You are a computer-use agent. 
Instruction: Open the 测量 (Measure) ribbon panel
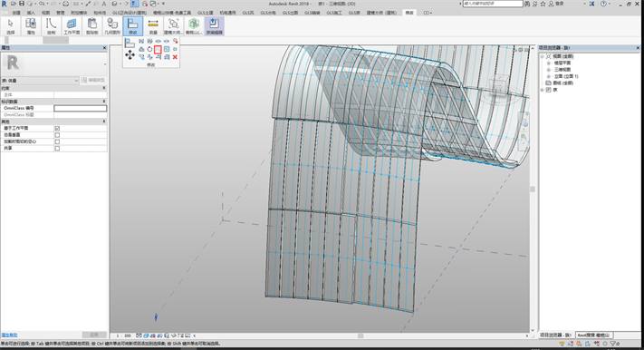pos(153,26)
